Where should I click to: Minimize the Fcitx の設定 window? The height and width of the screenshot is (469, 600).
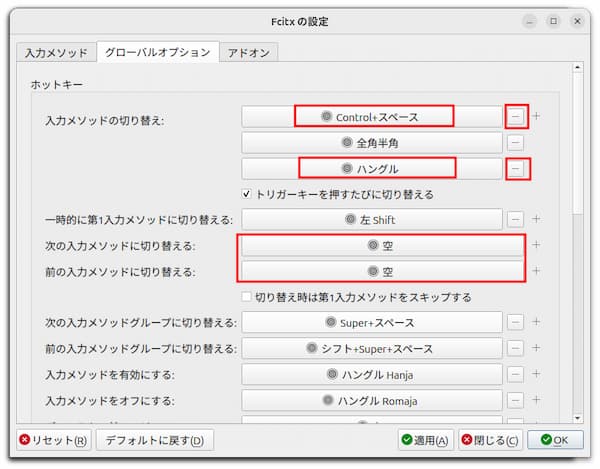tap(530, 21)
